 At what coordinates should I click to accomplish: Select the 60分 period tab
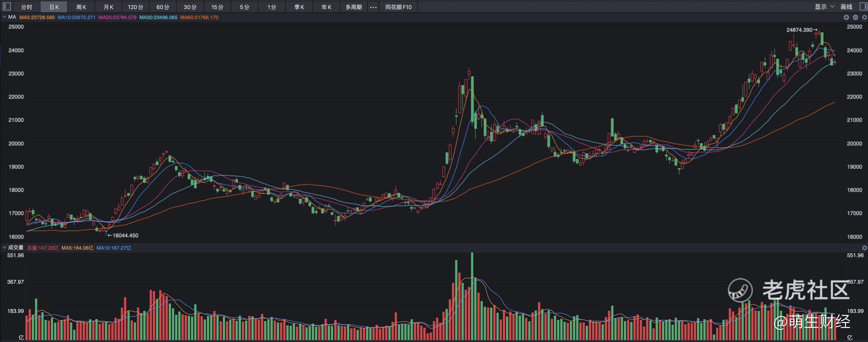tap(163, 7)
